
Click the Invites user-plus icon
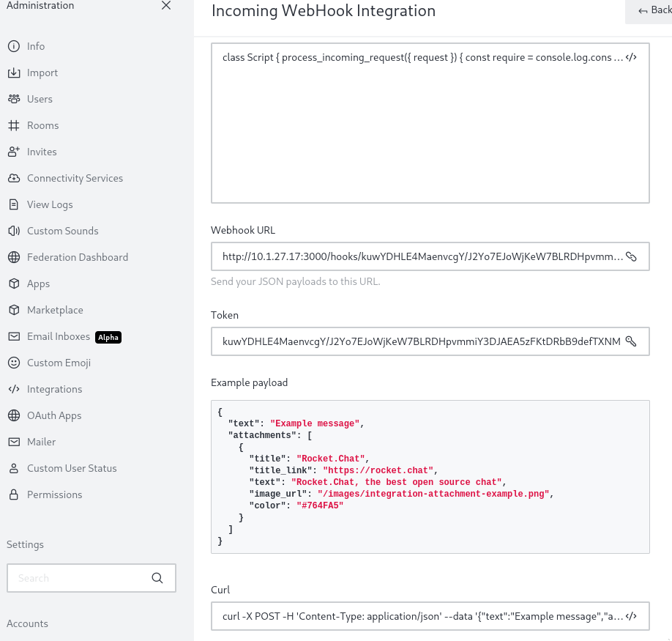click(x=14, y=152)
